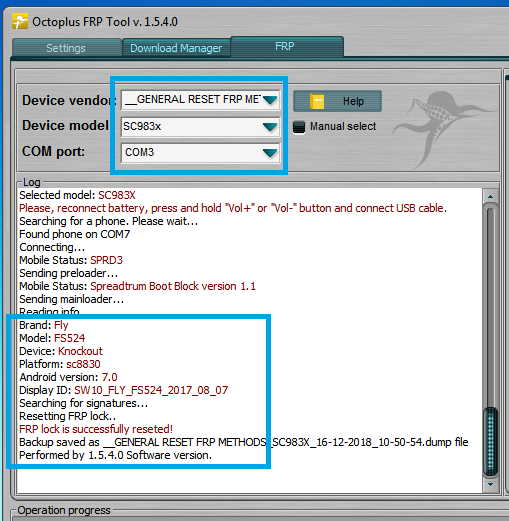Image resolution: width=509 pixels, height=521 pixels.
Task: Click the Spreadtrum Boot Block version line
Action: click(137, 286)
